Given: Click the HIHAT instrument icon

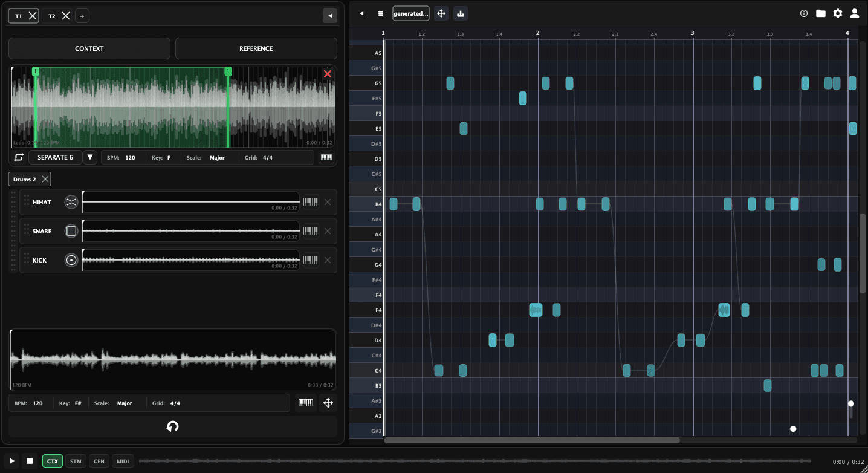Looking at the screenshot, I should [x=71, y=202].
